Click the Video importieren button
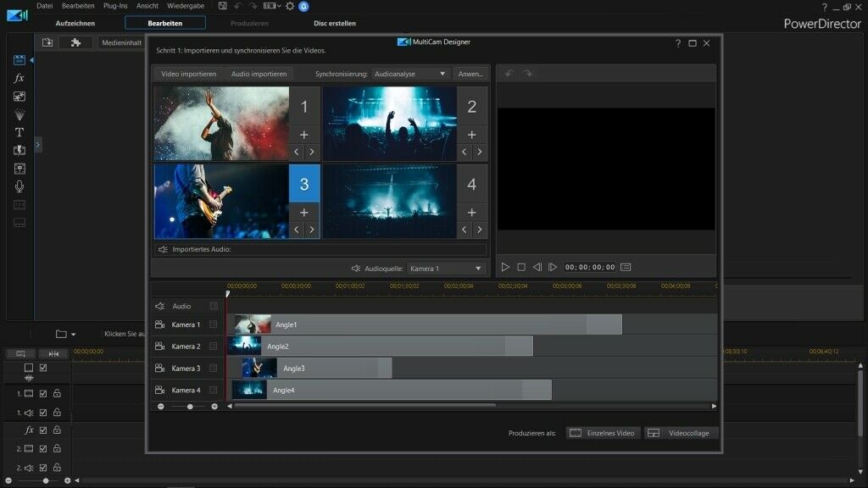The height and width of the screenshot is (488, 868). coord(188,75)
